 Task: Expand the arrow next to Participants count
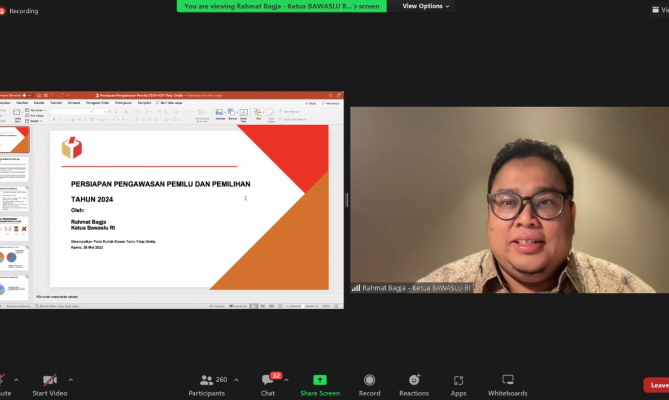[237, 379]
